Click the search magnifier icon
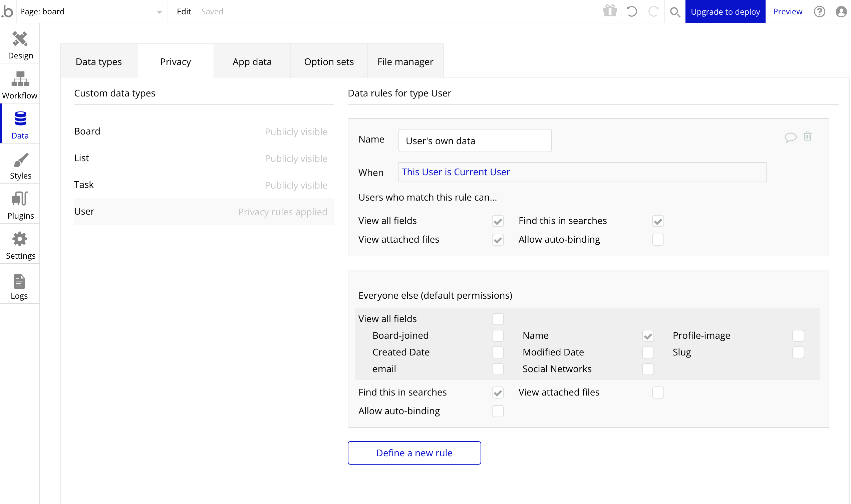 click(x=675, y=12)
